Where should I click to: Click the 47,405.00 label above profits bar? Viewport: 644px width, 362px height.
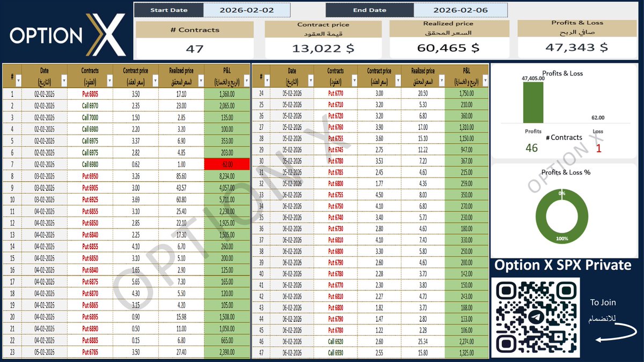coord(533,78)
